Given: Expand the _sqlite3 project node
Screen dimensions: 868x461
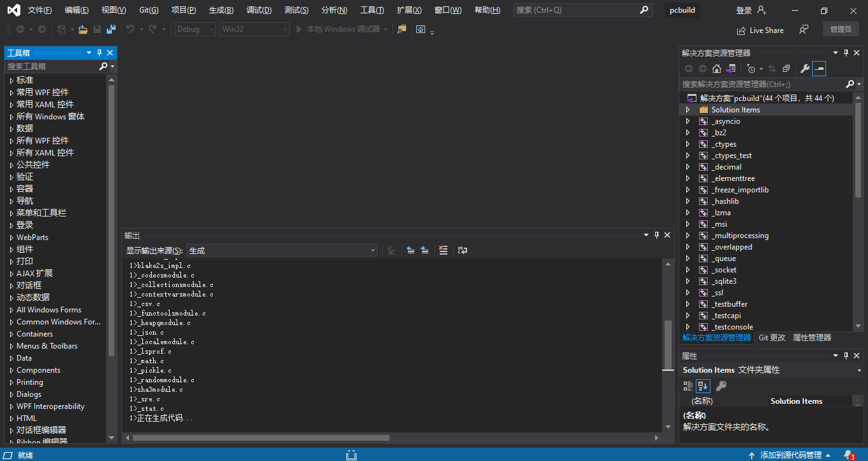Looking at the screenshot, I should tap(687, 281).
